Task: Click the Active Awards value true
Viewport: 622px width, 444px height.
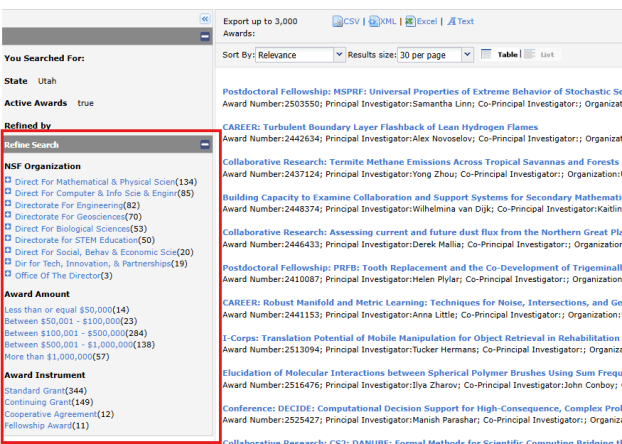Action: (86, 103)
